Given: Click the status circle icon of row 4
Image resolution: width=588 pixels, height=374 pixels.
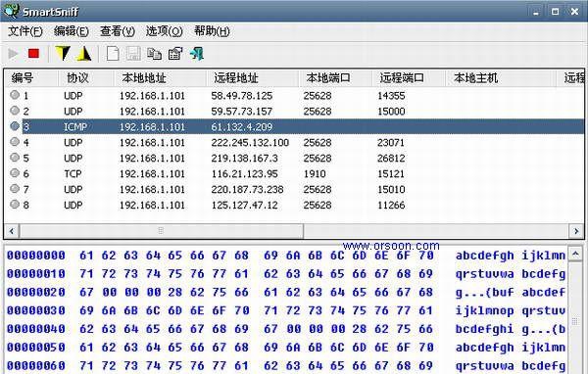Looking at the screenshot, I should (x=15, y=142).
